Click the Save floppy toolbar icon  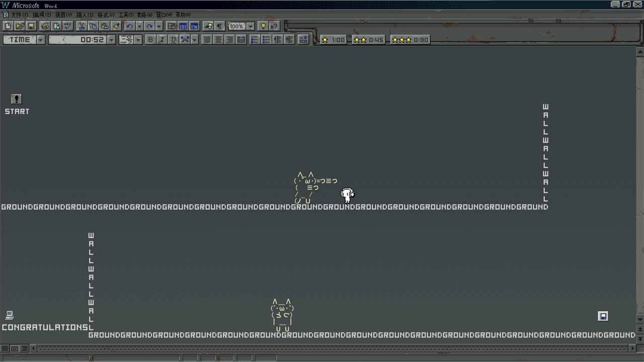[31, 26]
